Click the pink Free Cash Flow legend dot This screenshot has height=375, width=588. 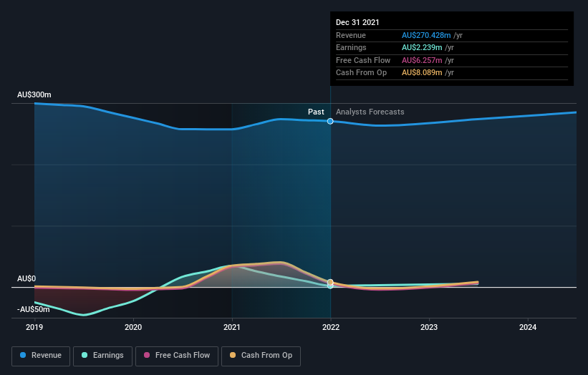click(x=147, y=355)
